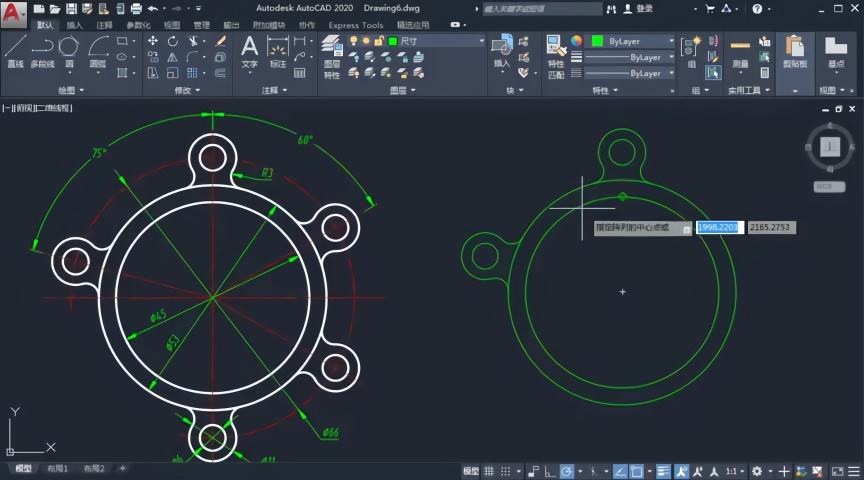Click the Explode tool icon
Viewport: 864px width, 480px height.
[x=220, y=57]
